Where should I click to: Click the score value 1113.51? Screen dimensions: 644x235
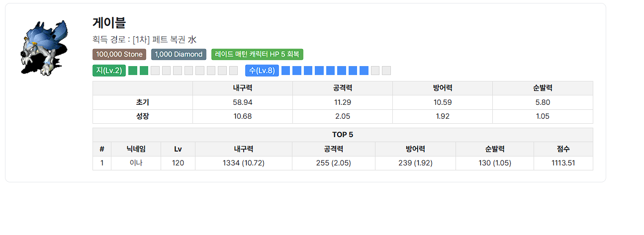[x=563, y=163]
